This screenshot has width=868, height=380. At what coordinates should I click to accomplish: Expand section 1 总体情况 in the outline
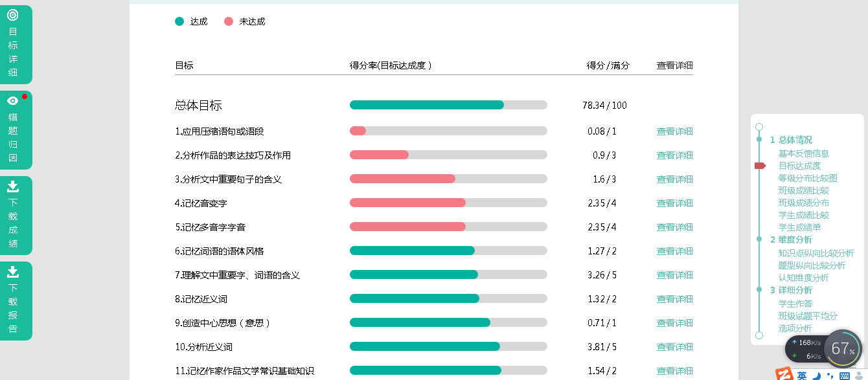(x=791, y=140)
